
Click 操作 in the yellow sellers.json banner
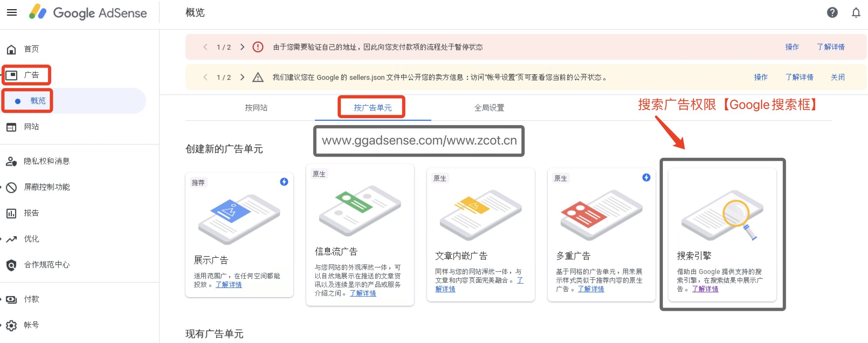[761, 77]
